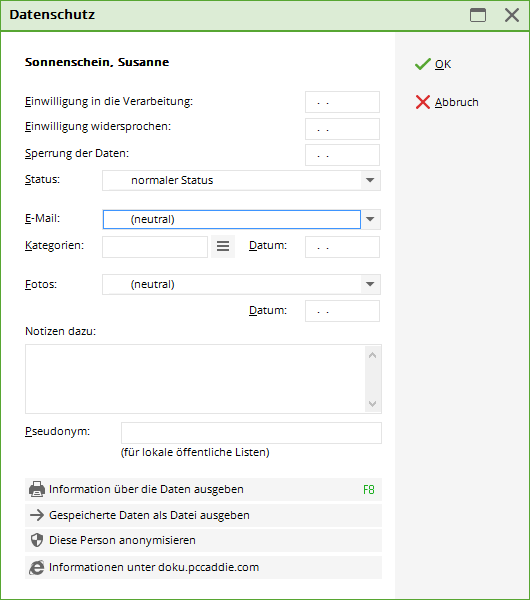This screenshot has height=600, width=530.
Task: Open the Kategorien list menu icon
Action: pyautogui.click(x=223, y=246)
